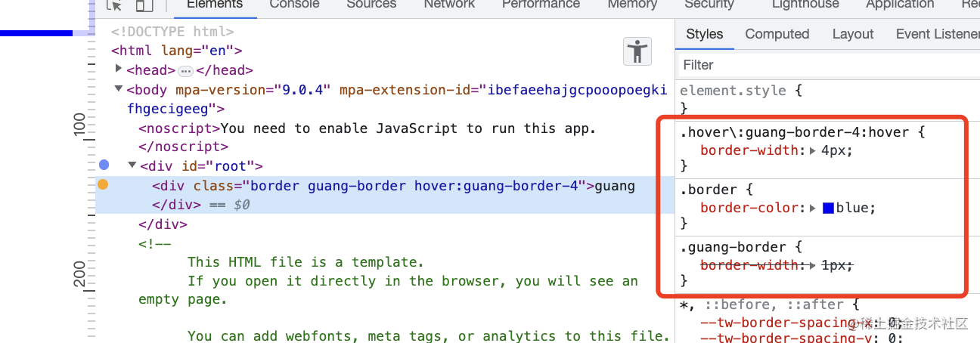980x343 pixels.
Task: Collapse the div id root node
Action: [x=132, y=165]
